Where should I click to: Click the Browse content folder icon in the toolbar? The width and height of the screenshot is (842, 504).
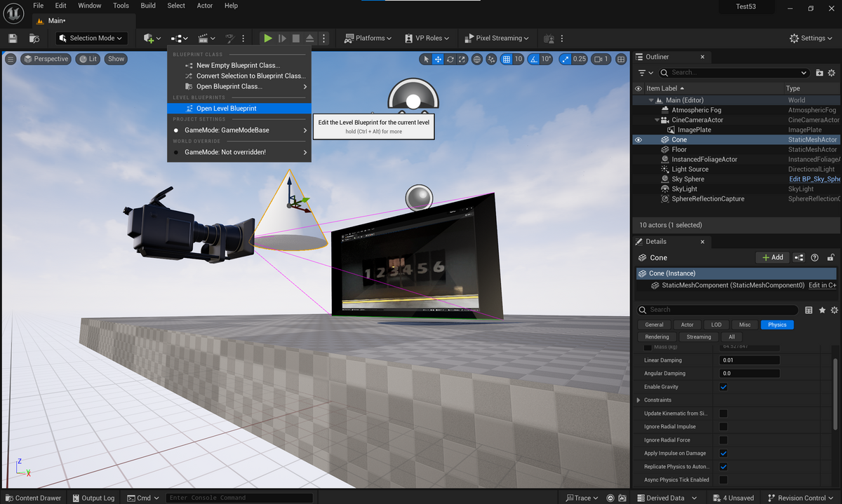coord(34,38)
